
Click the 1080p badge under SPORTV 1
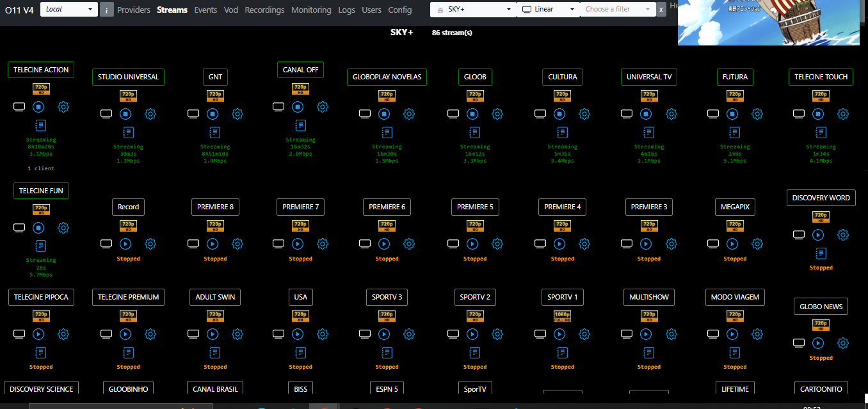[562, 316]
